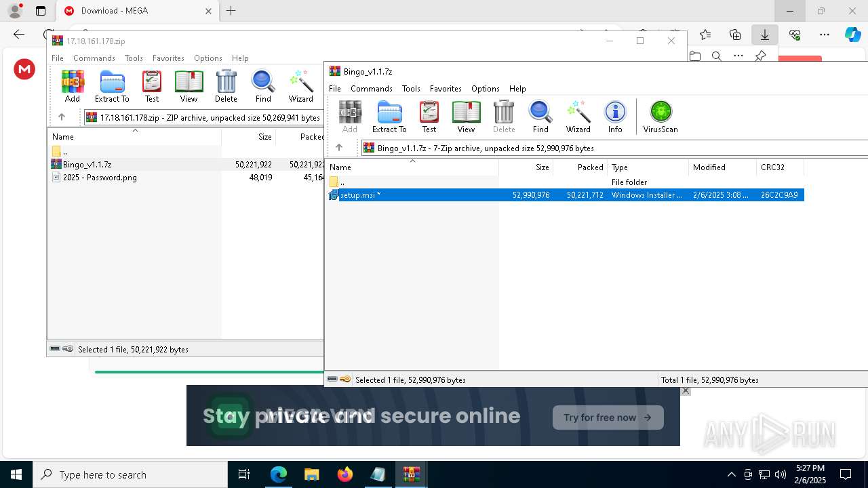Click taskbar search box
The width and height of the screenshot is (868, 488).
pyautogui.click(x=130, y=474)
